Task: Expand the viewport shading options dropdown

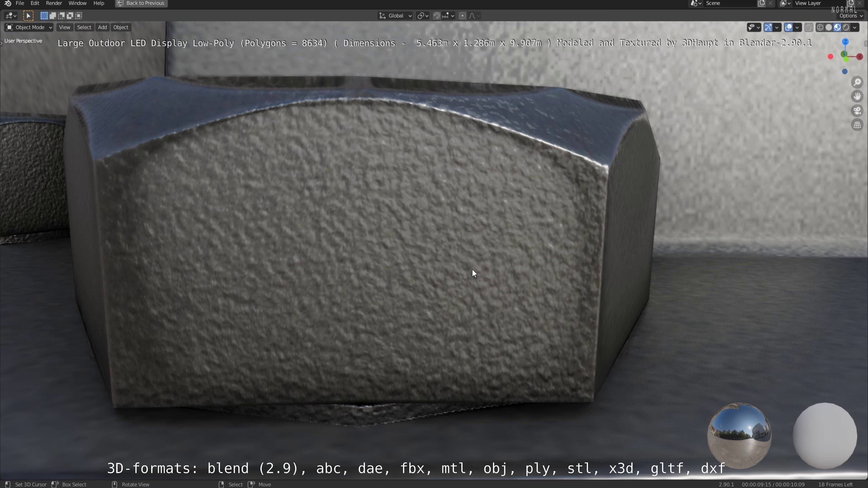Action: click(x=855, y=27)
